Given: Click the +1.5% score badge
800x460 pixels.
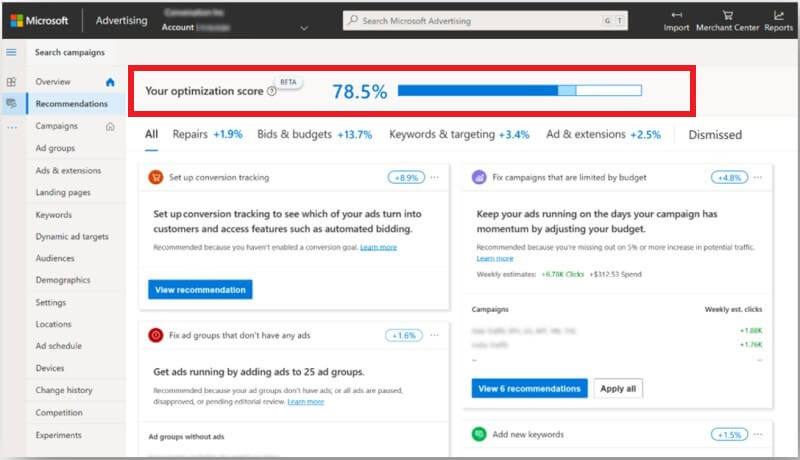Looking at the screenshot, I should coord(730,435).
